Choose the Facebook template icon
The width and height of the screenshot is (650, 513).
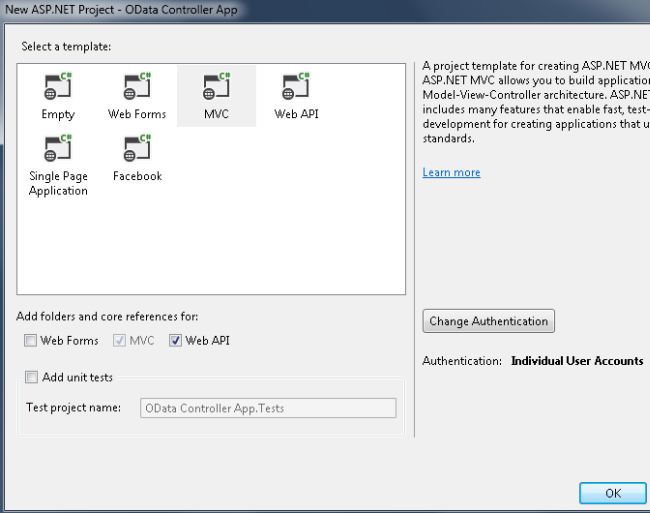coord(137,148)
